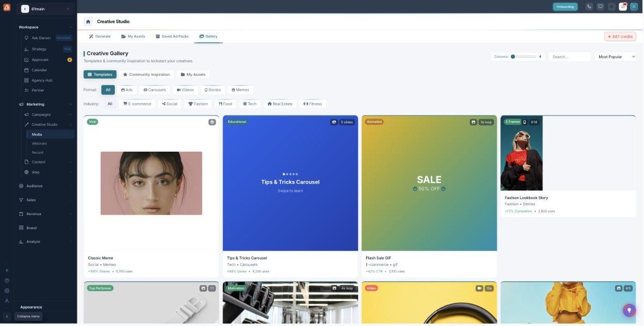Open the chat message icon in header
This screenshot has width=644, height=326.
coord(600,7)
